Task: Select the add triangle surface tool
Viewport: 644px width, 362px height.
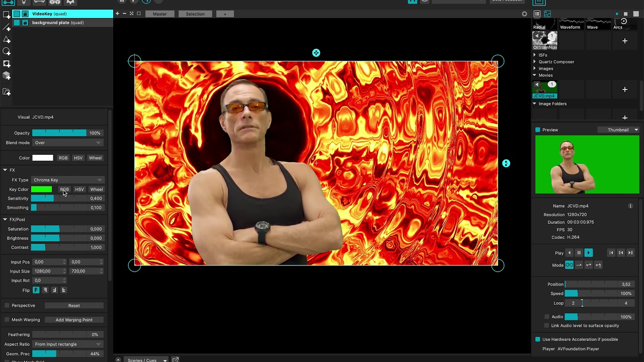Action: [7, 39]
